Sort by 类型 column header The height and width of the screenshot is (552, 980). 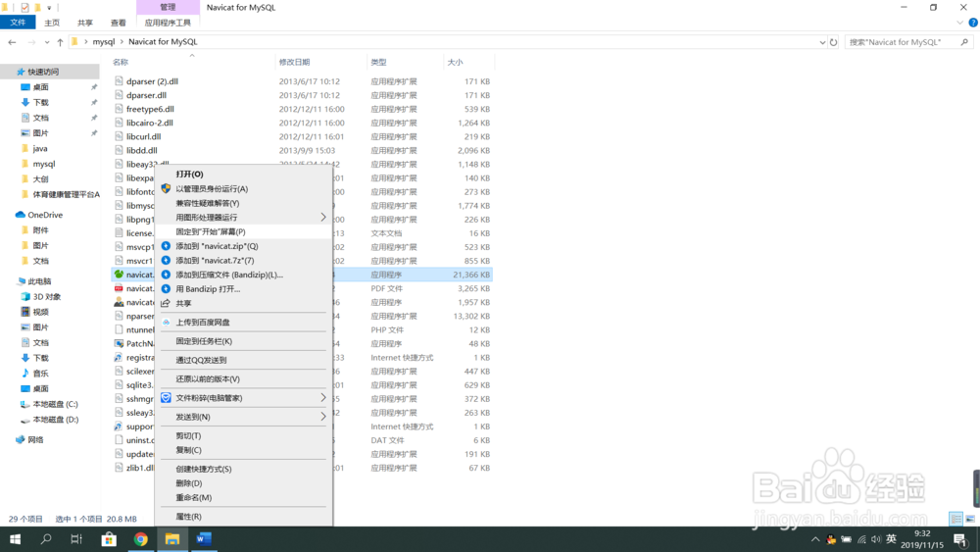(x=378, y=62)
